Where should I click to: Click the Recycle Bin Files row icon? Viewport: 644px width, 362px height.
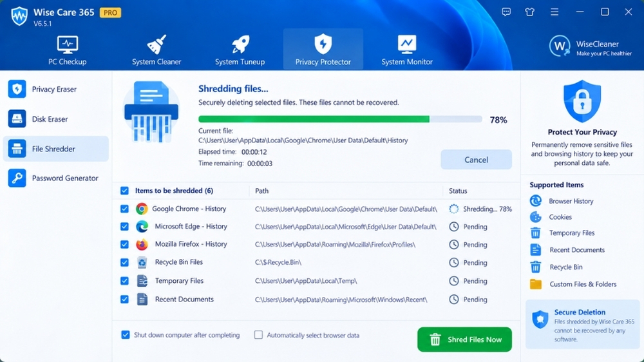(142, 262)
